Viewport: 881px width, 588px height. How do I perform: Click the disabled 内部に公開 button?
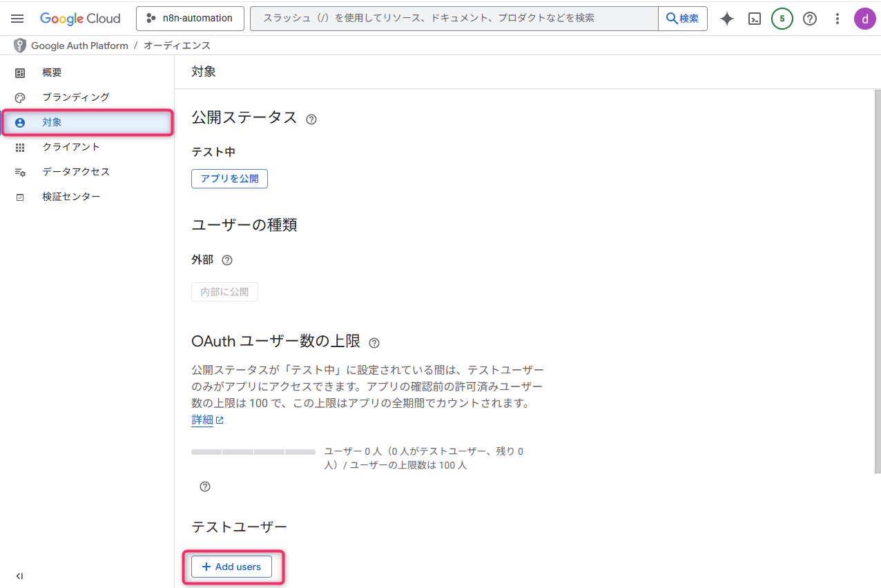pyautogui.click(x=224, y=292)
